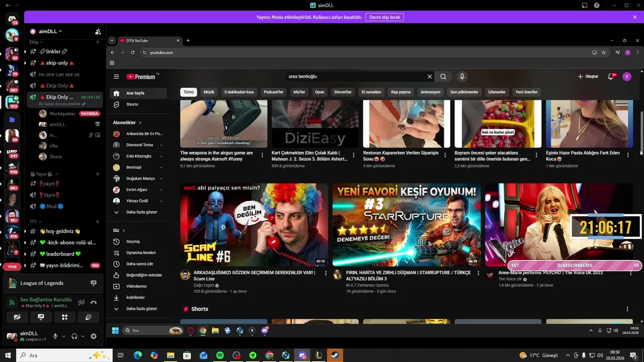Disconnect from voice with the hang-up icon
Screen dimensions: 644x362
pos(94,302)
